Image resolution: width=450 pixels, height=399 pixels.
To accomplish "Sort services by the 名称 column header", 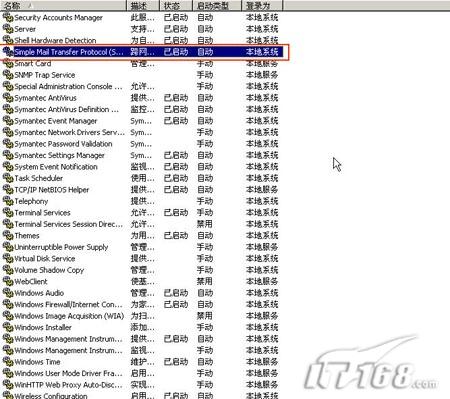I will click(63, 5).
